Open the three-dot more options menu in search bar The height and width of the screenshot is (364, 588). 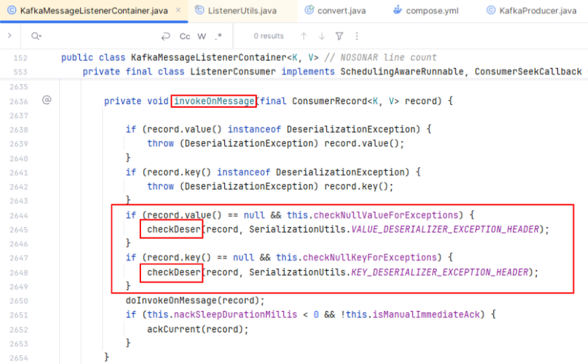click(357, 36)
